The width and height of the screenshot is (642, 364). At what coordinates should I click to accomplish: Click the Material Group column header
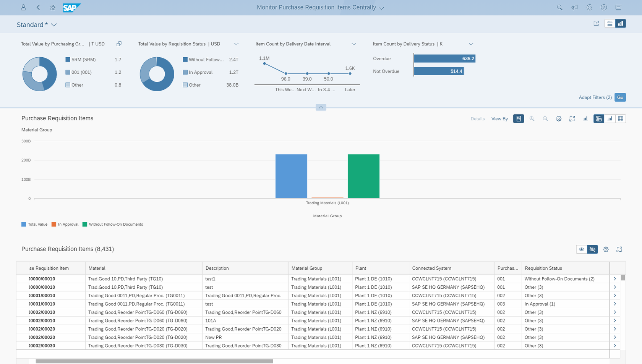[x=320, y=268]
